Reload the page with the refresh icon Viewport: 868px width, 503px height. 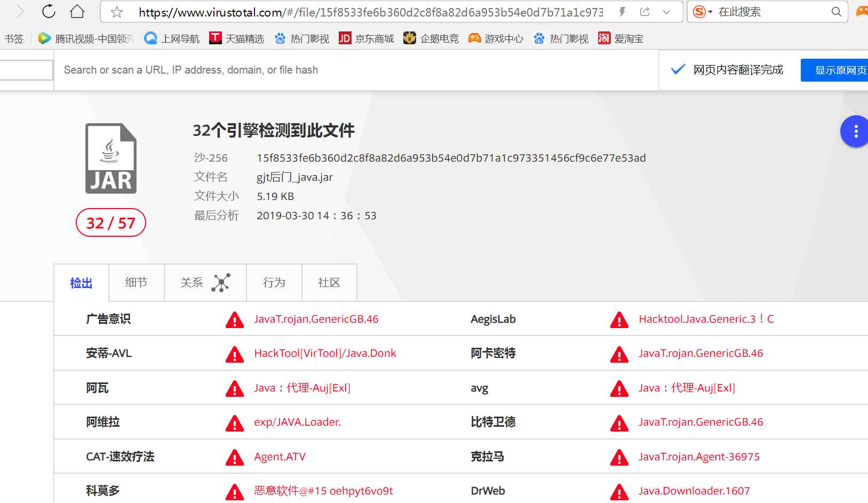point(49,11)
